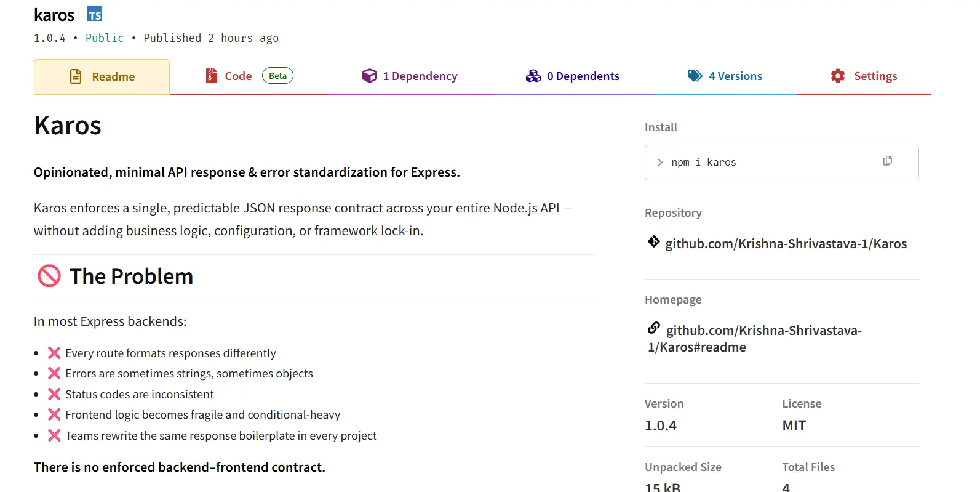Viewport: 980px width, 492px height.
Task: Click the cubes icon on Dependents tab
Action: click(x=532, y=75)
